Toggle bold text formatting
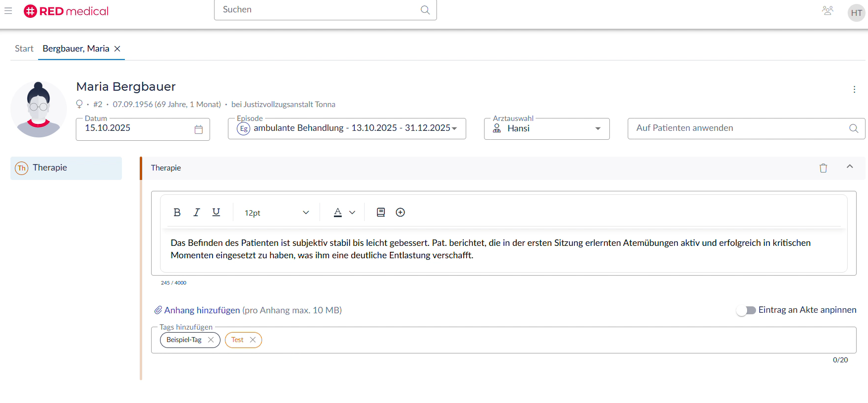The width and height of the screenshot is (868, 403). [177, 212]
